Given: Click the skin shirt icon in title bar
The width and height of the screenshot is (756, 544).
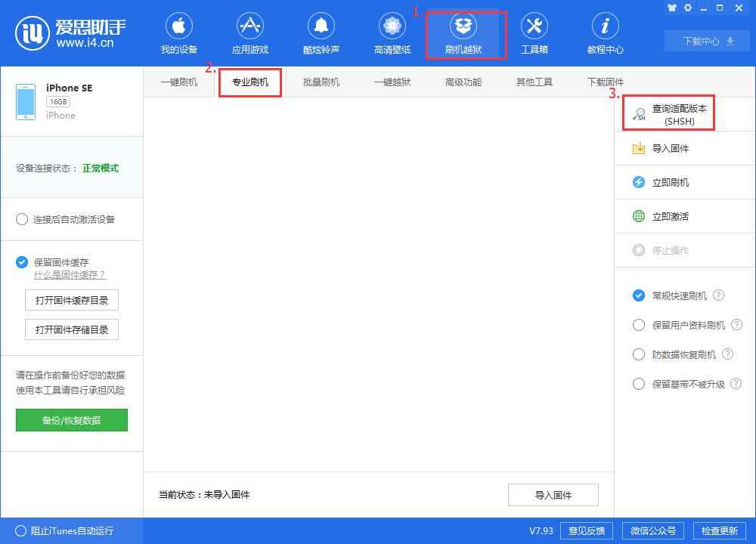Looking at the screenshot, I should pos(671,8).
